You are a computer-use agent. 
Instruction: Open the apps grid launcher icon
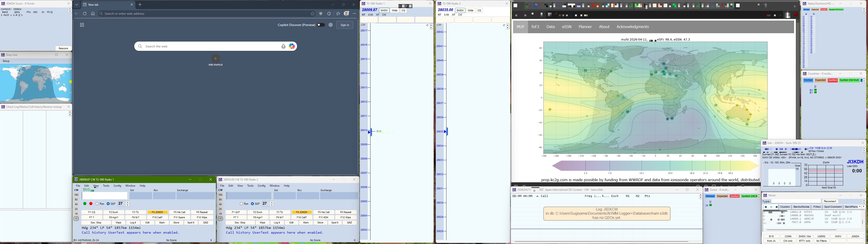click(82, 25)
